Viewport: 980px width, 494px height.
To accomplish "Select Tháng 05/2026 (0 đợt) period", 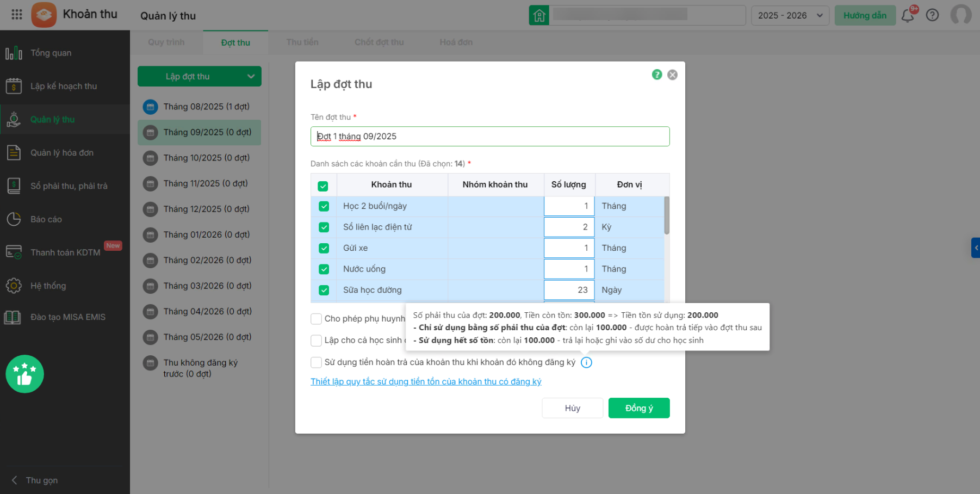I will (x=200, y=337).
